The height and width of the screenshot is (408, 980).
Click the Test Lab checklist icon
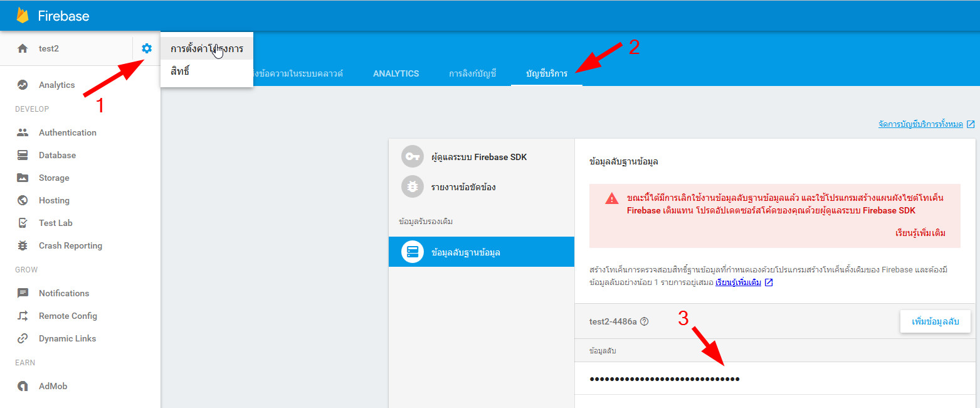(x=23, y=223)
